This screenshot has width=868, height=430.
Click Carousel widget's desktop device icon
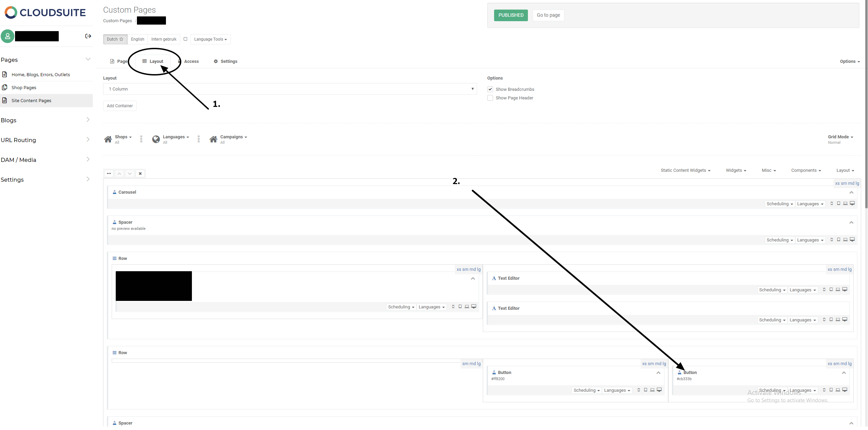(852, 204)
